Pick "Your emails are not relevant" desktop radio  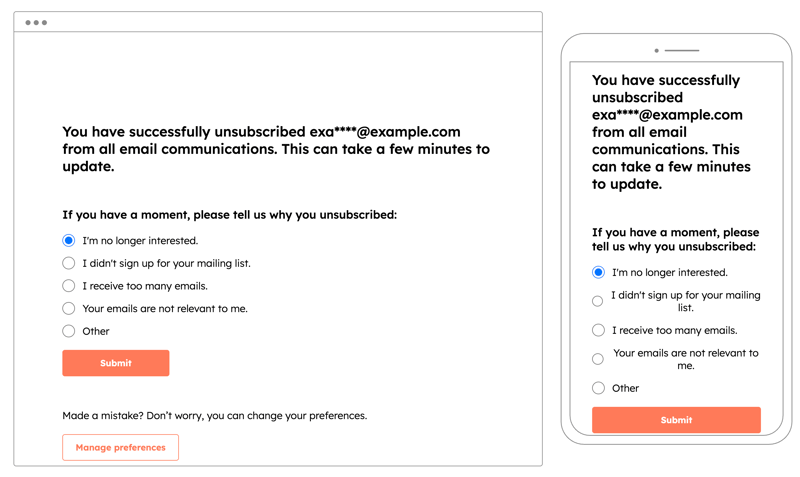(69, 308)
